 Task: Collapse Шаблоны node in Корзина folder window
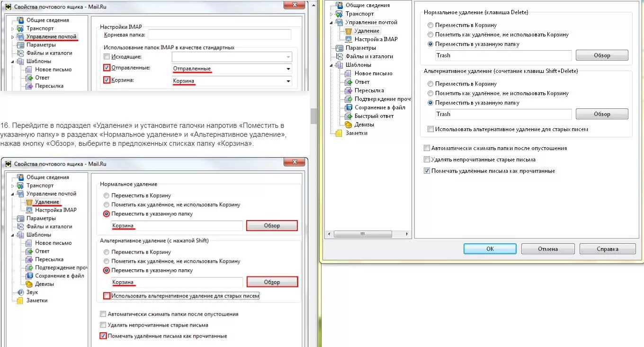pyautogui.click(x=13, y=235)
